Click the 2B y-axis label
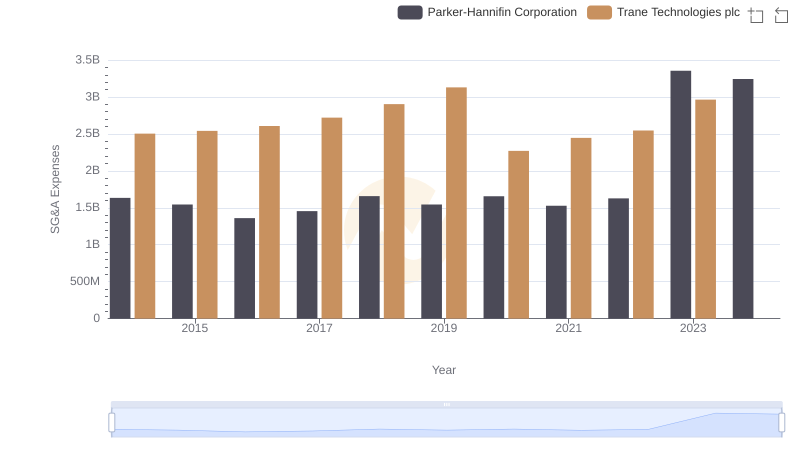 93,170
